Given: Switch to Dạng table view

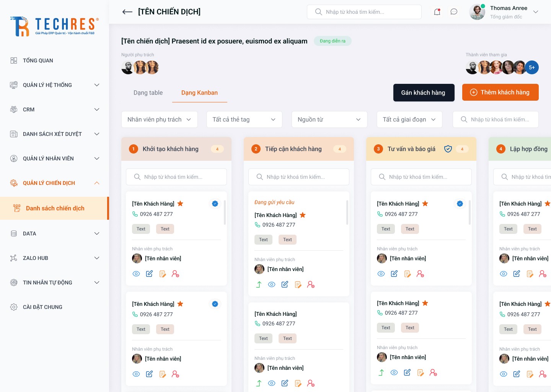Looking at the screenshot, I should (148, 93).
